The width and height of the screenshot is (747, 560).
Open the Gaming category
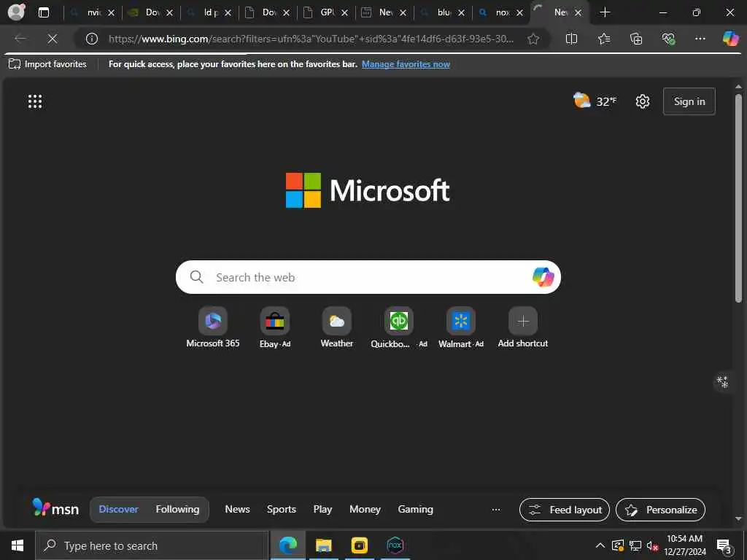(x=415, y=509)
